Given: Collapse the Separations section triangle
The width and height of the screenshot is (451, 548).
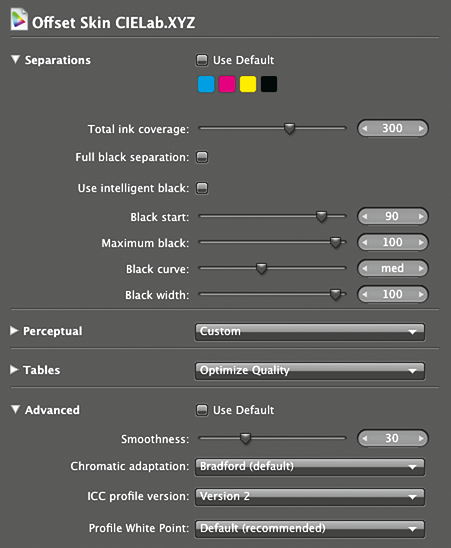Looking at the screenshot, I should pos(15,59).
